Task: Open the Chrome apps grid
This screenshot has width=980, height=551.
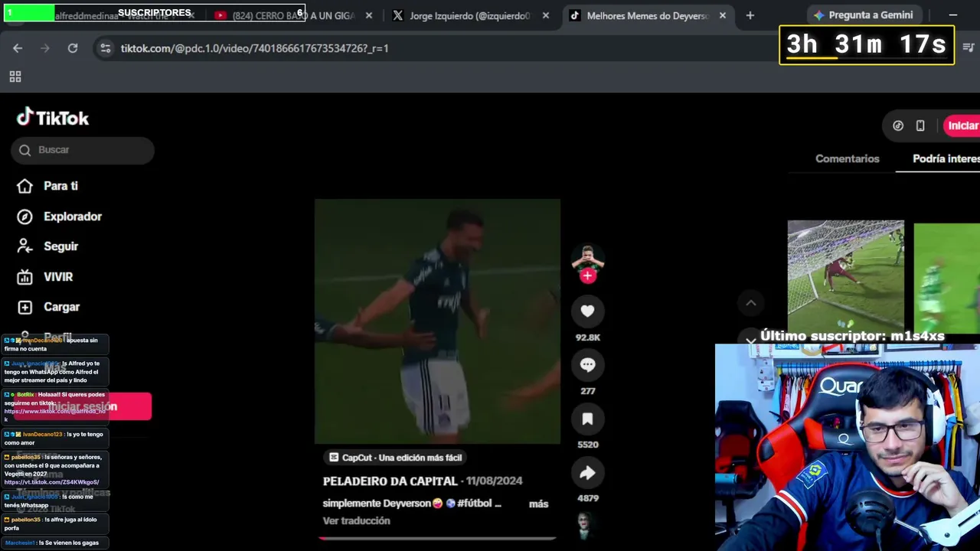Action: 15,77
